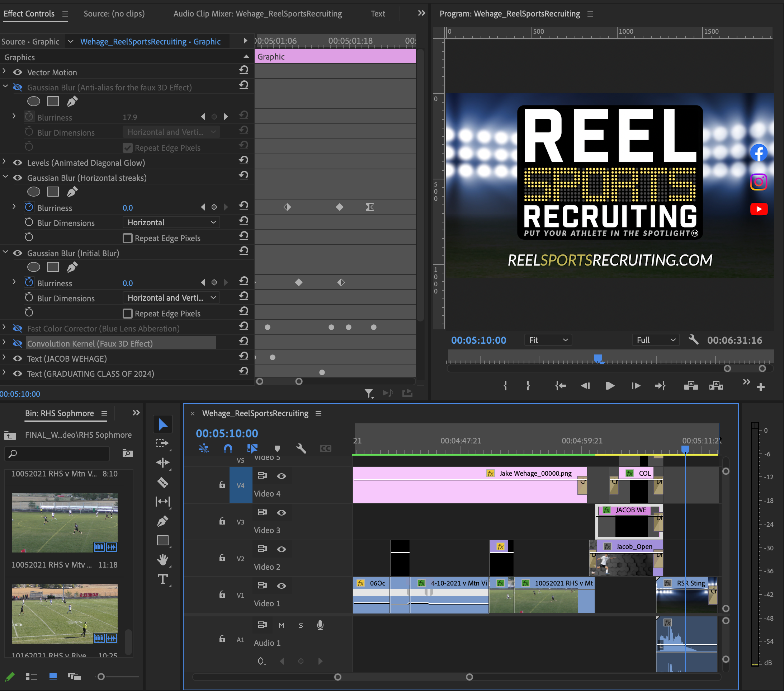This screenshot has height=691, width=784.
Task: Open the Fit zoom level dropdown
Action: tap(548, 340)
